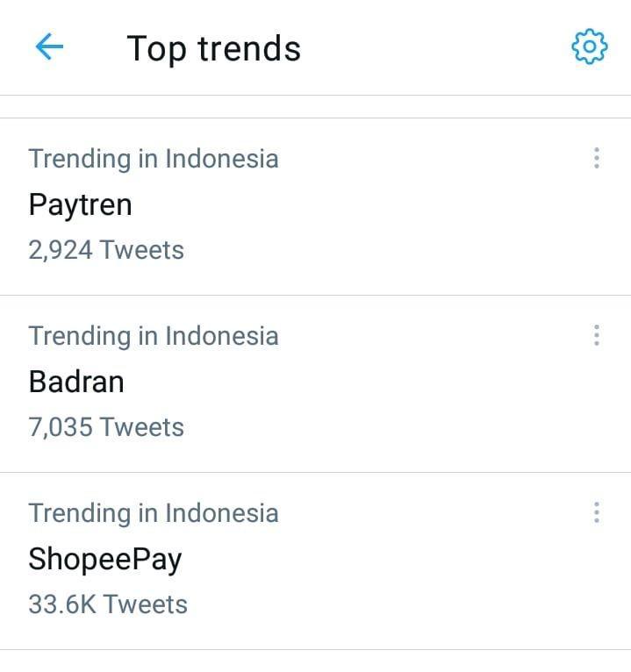Open more options for Paytren trend
The width and height of the screenshot is (631, 672).
click(596, 158)
